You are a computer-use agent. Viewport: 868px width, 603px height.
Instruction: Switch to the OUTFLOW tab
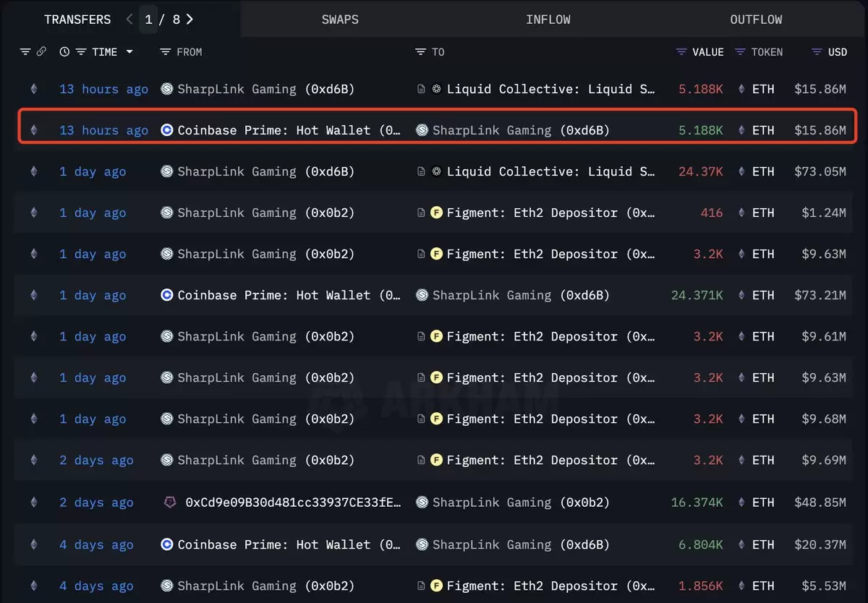(x=756, y=20)
